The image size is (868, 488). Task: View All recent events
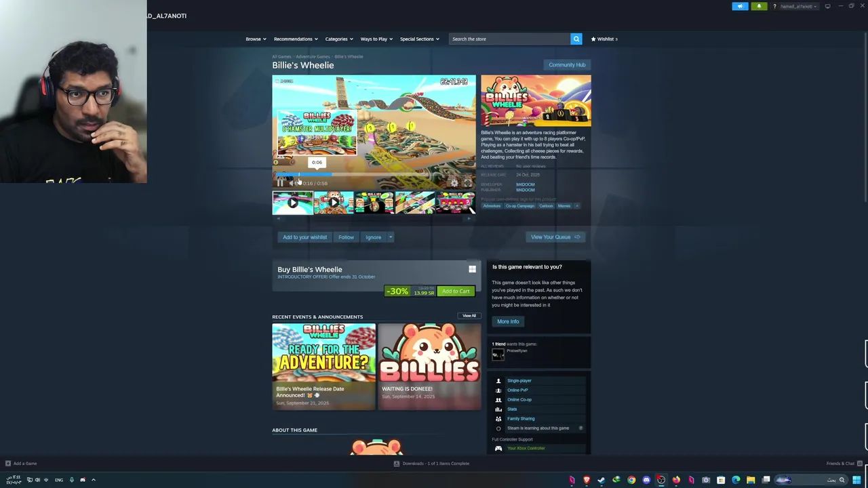(x=469, y=316)
